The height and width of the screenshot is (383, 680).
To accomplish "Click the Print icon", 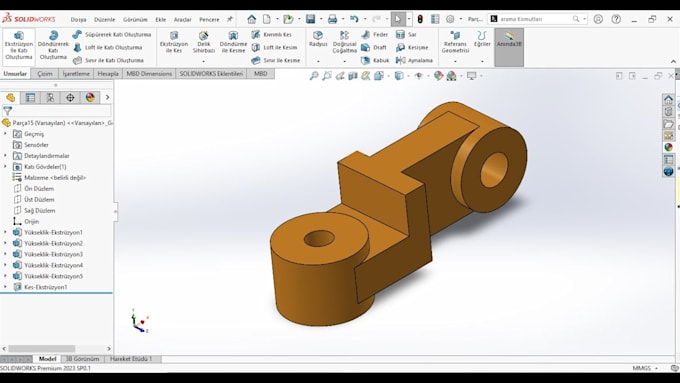I will click(332, 19).
